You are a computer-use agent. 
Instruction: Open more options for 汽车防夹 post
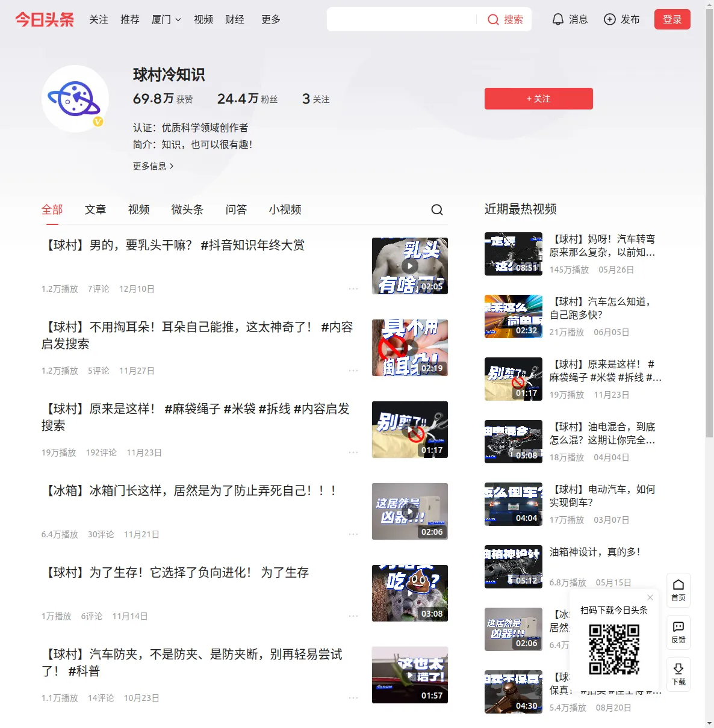point(353,698)
